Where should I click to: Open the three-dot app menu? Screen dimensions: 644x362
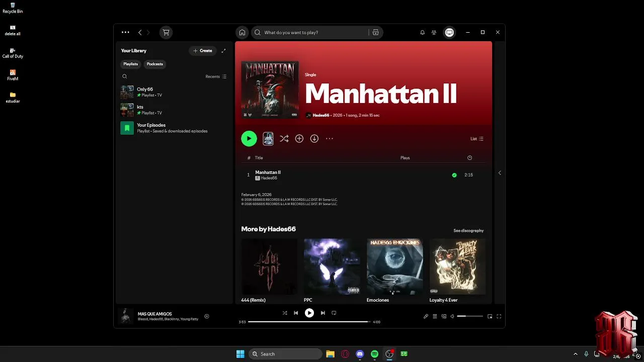click(x=125, y=32)
